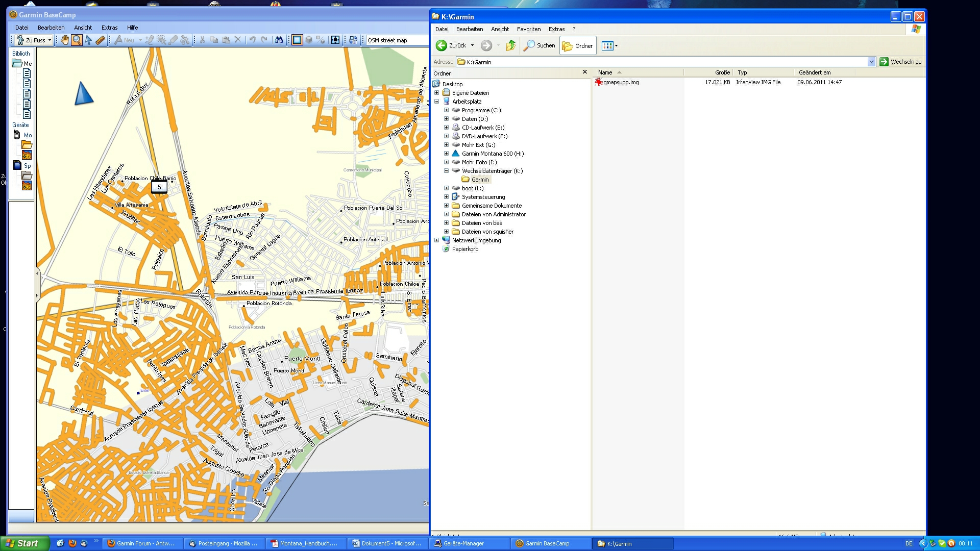Screen dimensions: 980x551
Task: Click the Up folder icon in Explorer
Action: click(x=510, y=46)
